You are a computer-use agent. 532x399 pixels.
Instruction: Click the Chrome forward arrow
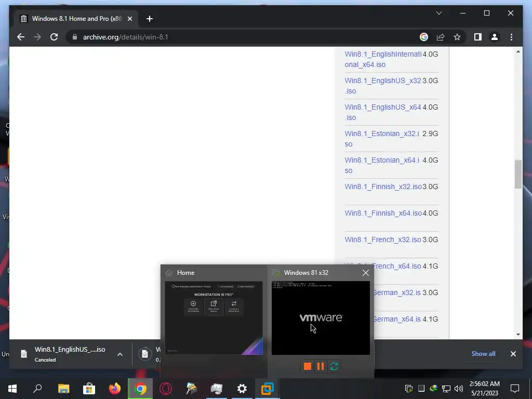click(37, 37)
